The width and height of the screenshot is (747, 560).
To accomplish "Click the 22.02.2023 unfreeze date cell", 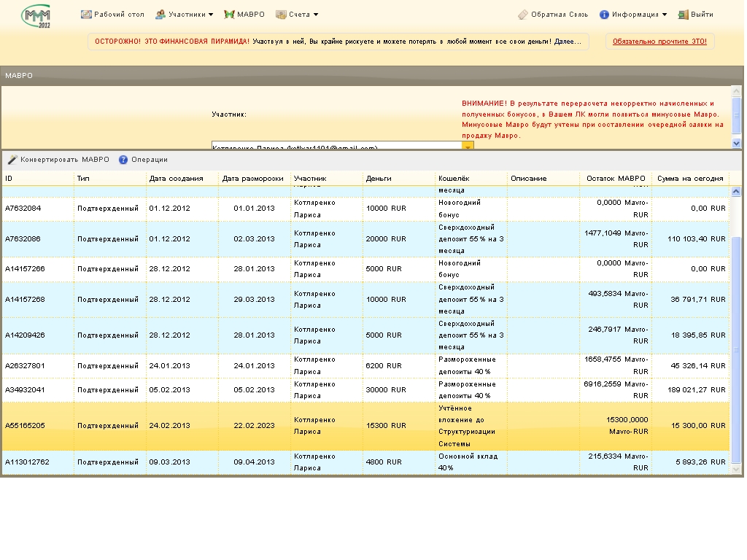I will click(x=255, y=426).
